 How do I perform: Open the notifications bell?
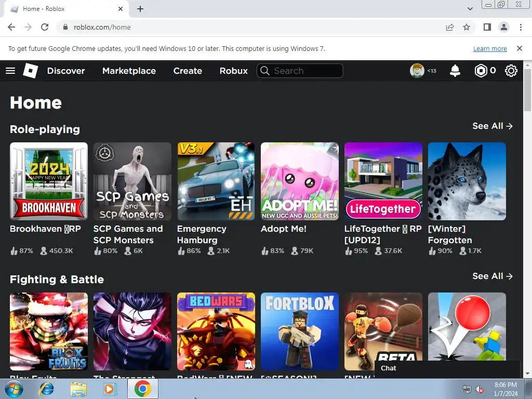(455, 71)
